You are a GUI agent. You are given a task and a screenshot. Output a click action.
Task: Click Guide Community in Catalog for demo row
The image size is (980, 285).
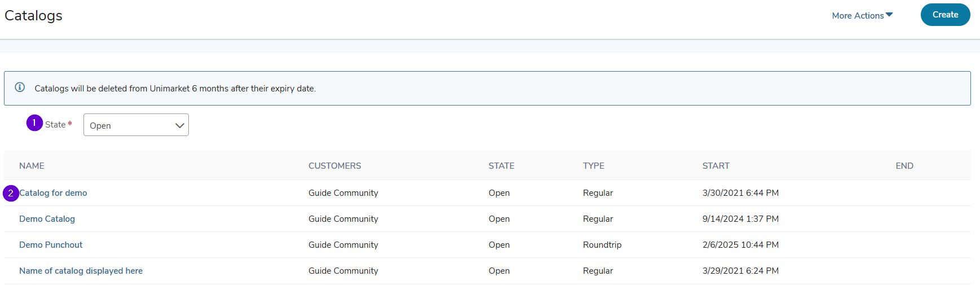pyautogui.click(x=343, y=193)
